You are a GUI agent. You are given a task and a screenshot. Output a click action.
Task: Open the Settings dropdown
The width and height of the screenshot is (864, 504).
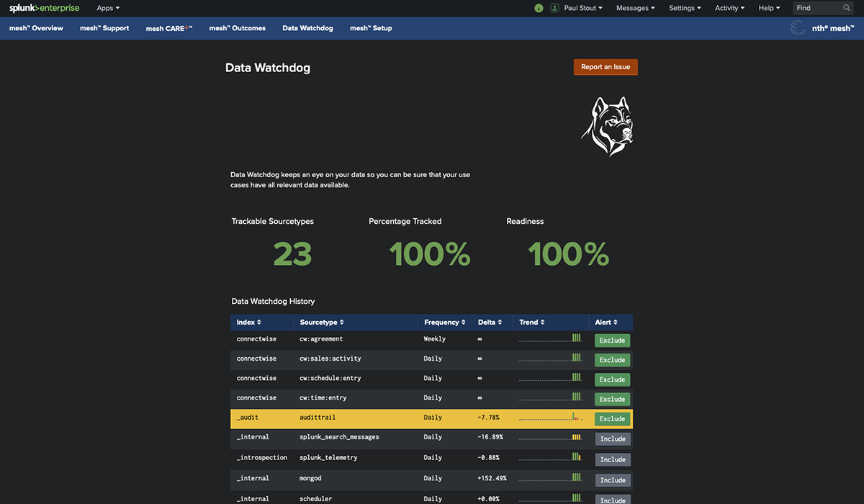(685, 8)
